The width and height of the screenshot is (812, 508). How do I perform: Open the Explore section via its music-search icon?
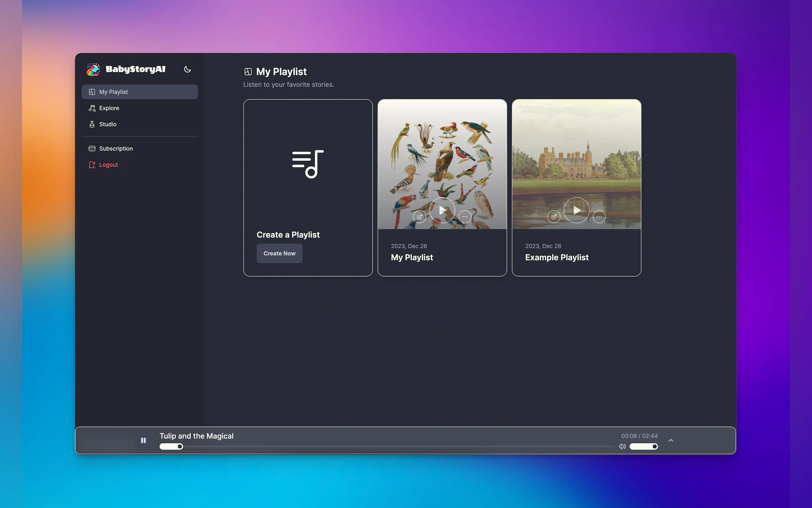[92, 108]
